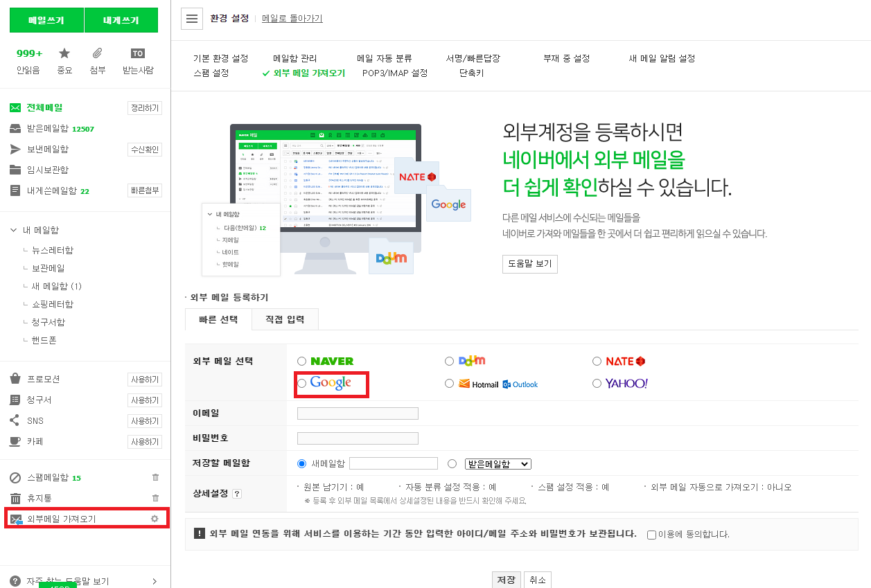Click the 도움말 보기 button
This screenshot has height=588, width=871.
(530, 264)
